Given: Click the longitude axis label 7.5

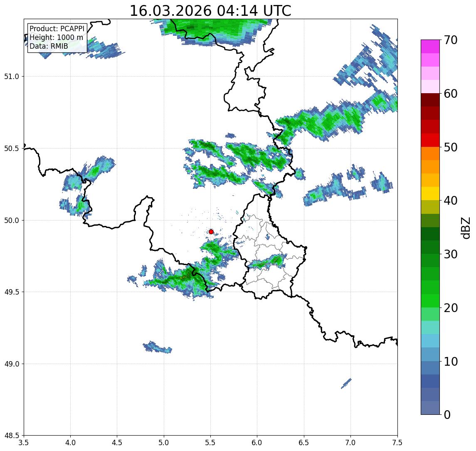Looking at the screenshot, I should pyautogui.click(x=397, y=443).
